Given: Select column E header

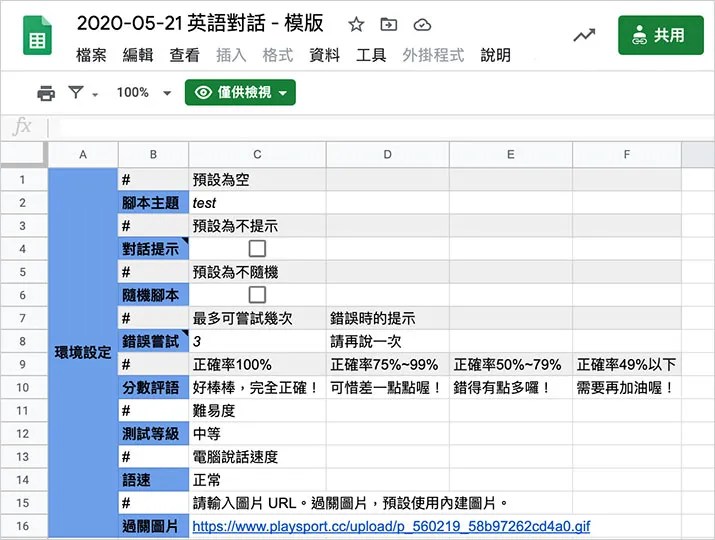Looking at the screenshot, I should pyautogui.click(x=511, y=155).
